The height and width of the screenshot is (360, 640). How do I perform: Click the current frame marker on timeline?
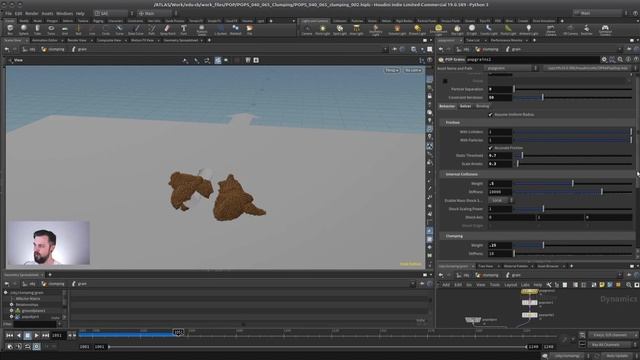click(x=178, y=332)
